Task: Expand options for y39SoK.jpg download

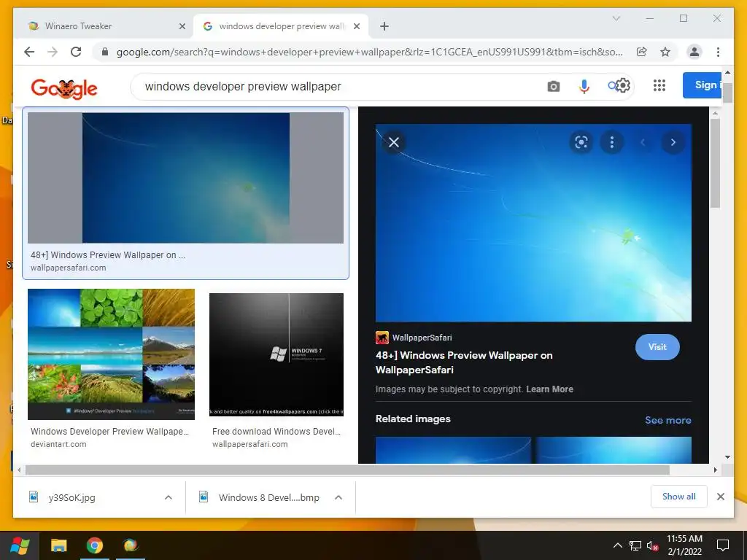Action: coord(169,497)
